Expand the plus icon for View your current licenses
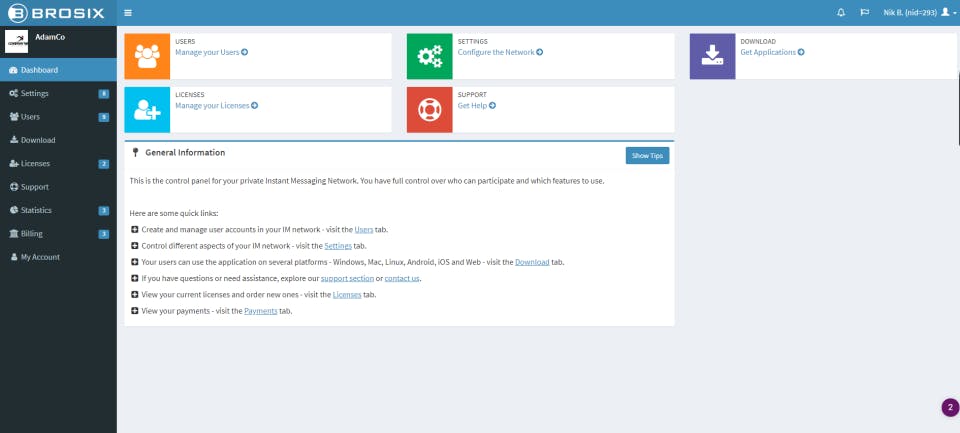 pos(135,295)
